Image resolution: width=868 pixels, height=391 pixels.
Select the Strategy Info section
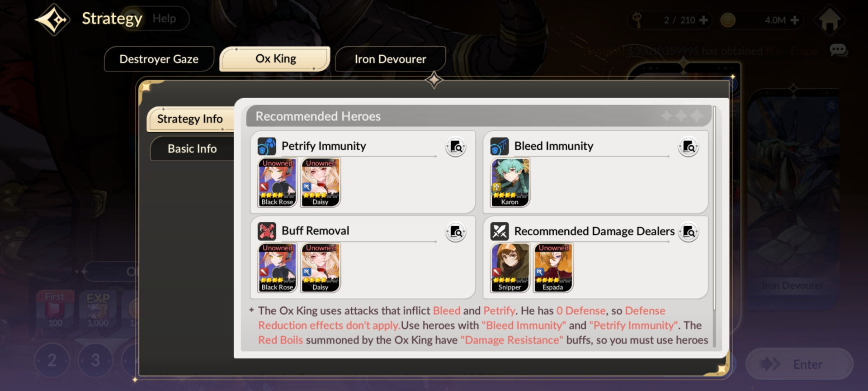pyautogui.click(x=190, y=119)
